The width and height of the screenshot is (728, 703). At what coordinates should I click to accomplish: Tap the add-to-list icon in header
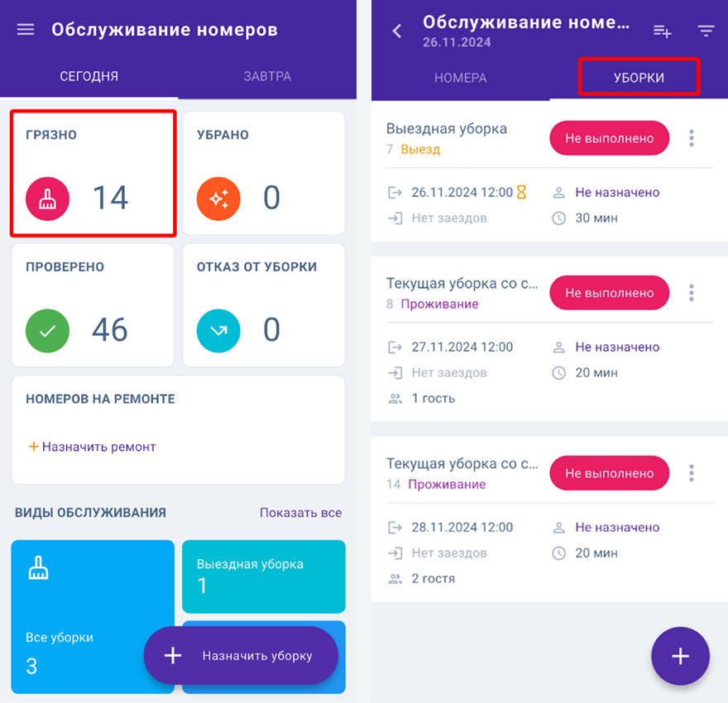click(662, 31)
